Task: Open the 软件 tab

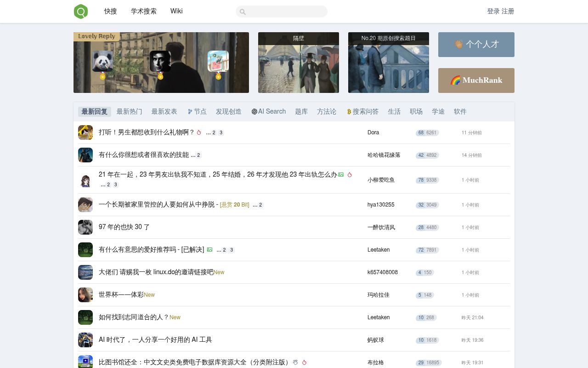Action: (x=460, y=112)
